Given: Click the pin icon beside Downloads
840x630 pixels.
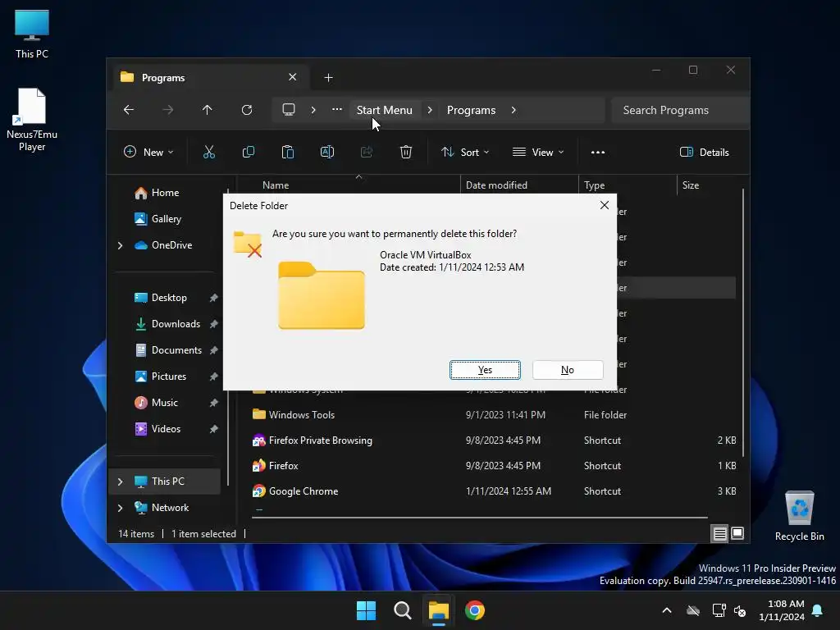Looking at the screenshot, I should coord(214,324).
